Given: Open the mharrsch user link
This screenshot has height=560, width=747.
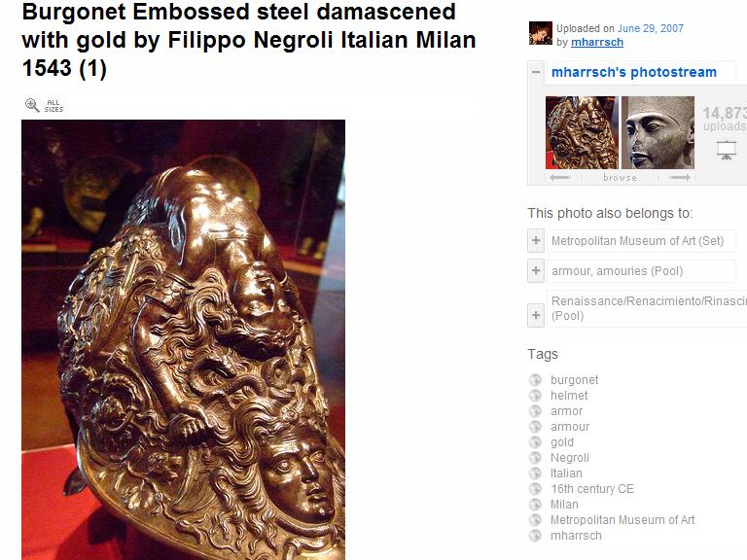Looking at the screenshot, I should pos(597,43).
